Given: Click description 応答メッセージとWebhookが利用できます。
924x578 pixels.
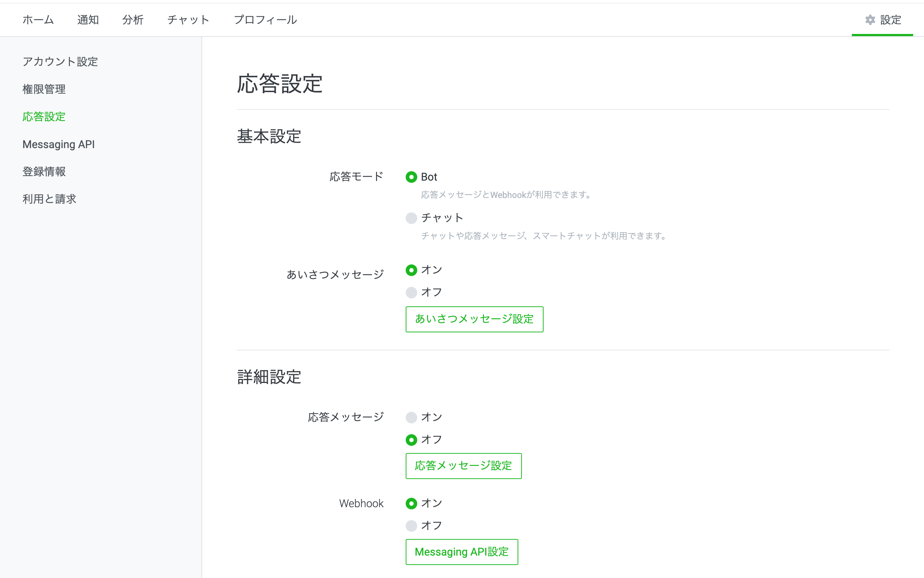Looking at the screenshot, I should click(507, 195).
